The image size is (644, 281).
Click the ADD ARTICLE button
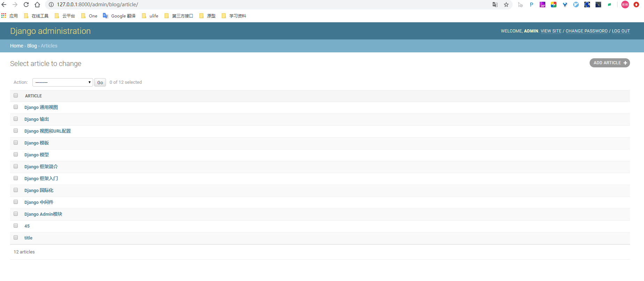(609, 63)
